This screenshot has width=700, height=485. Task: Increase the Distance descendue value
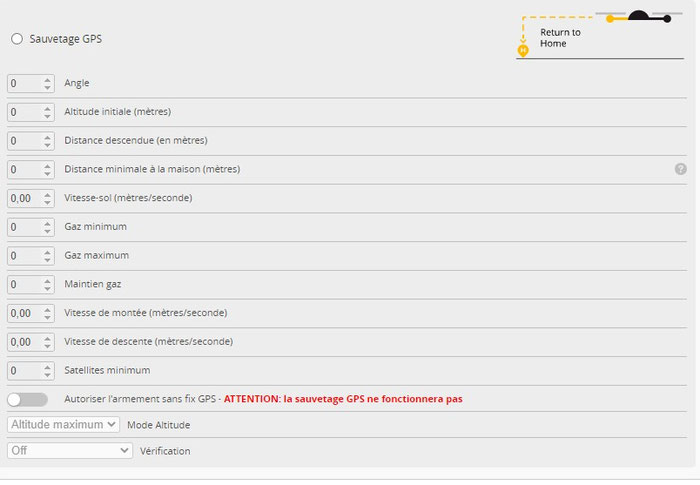[x=47, y=137]
